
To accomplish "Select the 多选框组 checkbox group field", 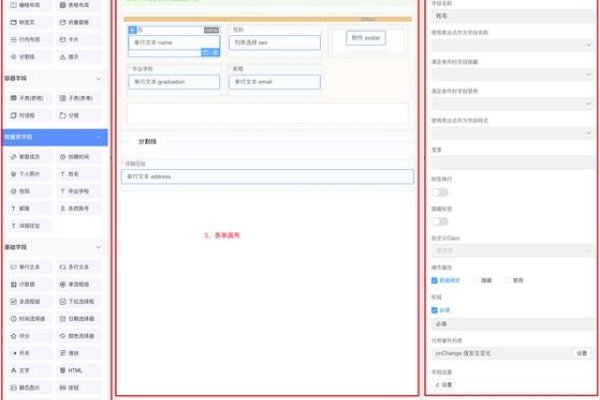I will click(x=29, y=301).
